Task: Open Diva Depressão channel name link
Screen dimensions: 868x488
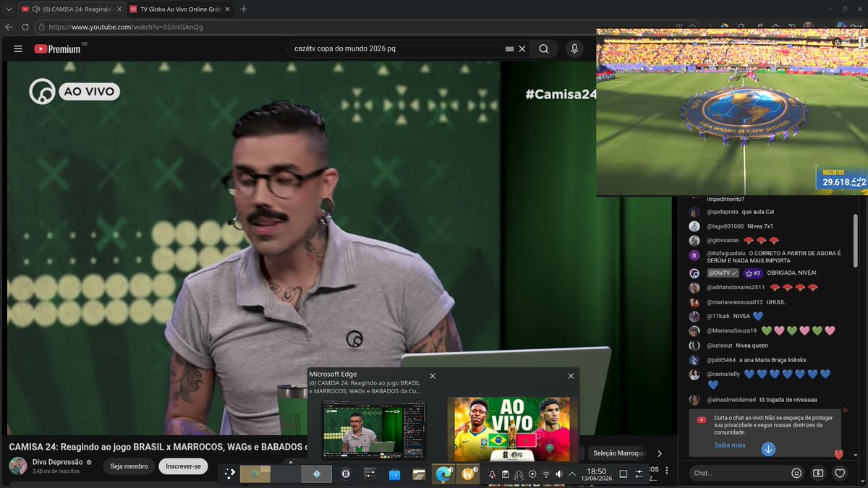Action: 58,461
